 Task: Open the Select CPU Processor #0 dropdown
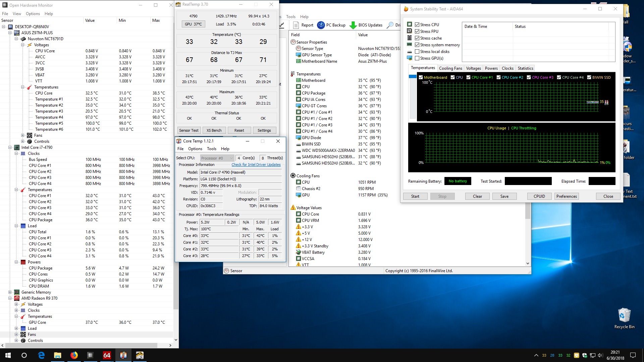[217, 158]
